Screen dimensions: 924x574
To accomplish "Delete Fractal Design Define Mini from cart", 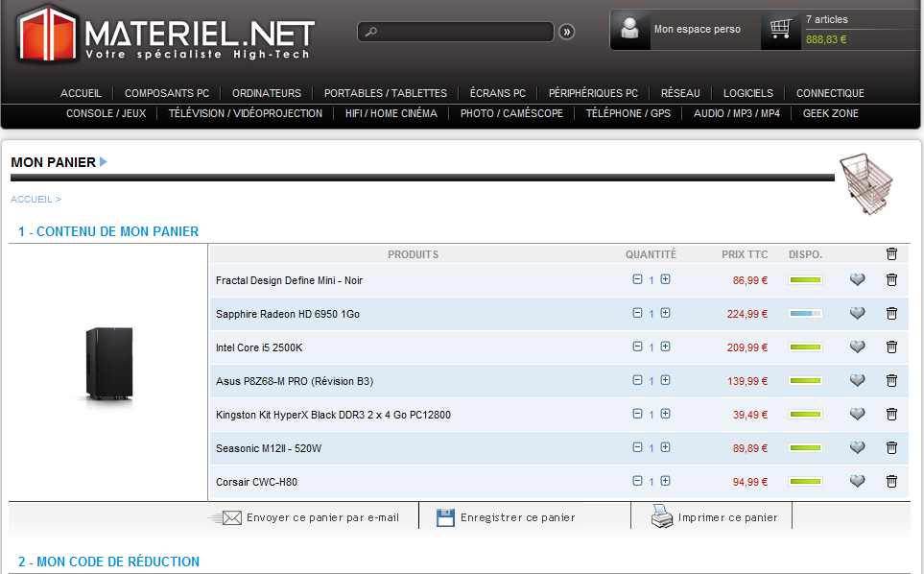I will (891, 280).
